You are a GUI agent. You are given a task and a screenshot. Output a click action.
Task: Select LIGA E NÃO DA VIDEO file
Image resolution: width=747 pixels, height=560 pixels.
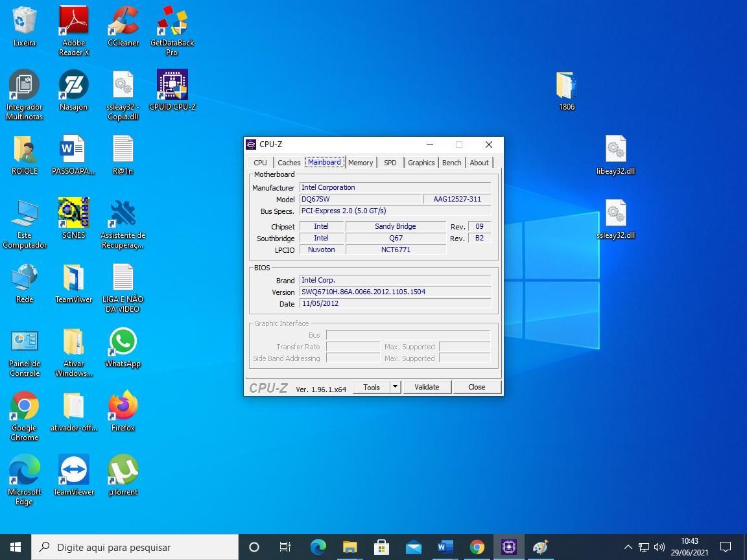click(123, 288)
